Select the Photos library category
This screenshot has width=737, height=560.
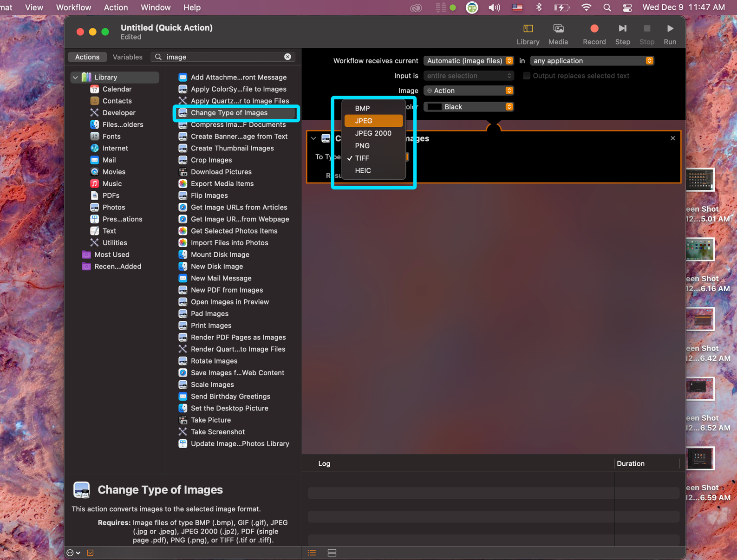(x=113, y=207)
